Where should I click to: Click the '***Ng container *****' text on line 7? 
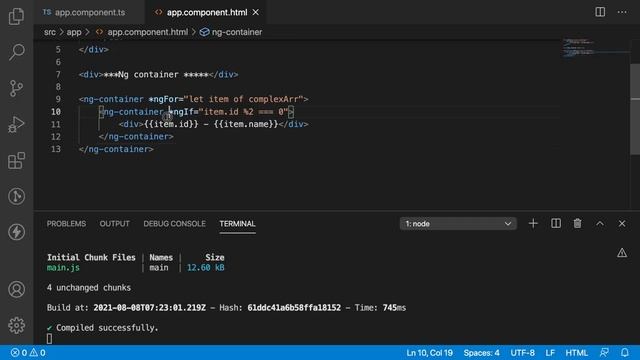click(156, 74)
